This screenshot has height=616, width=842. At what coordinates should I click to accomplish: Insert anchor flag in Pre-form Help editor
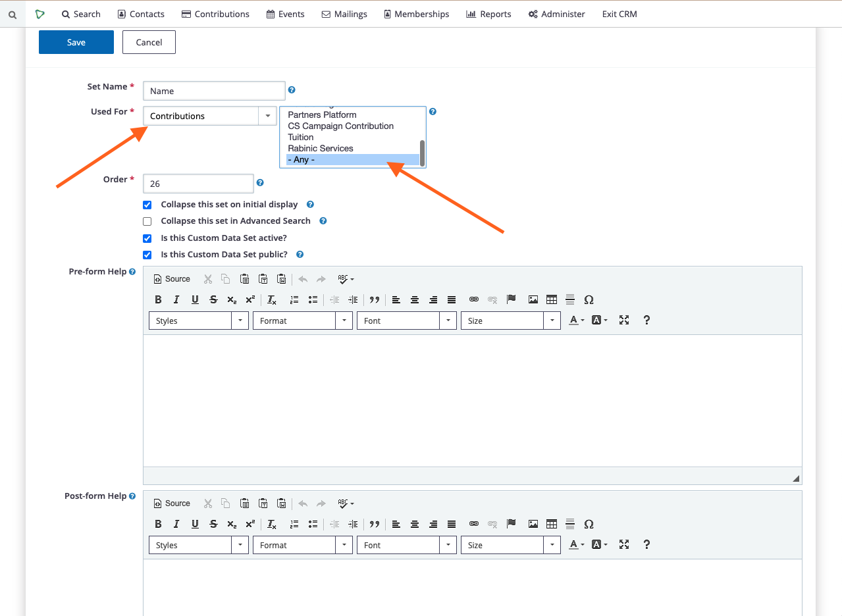(x=511, y=299)
